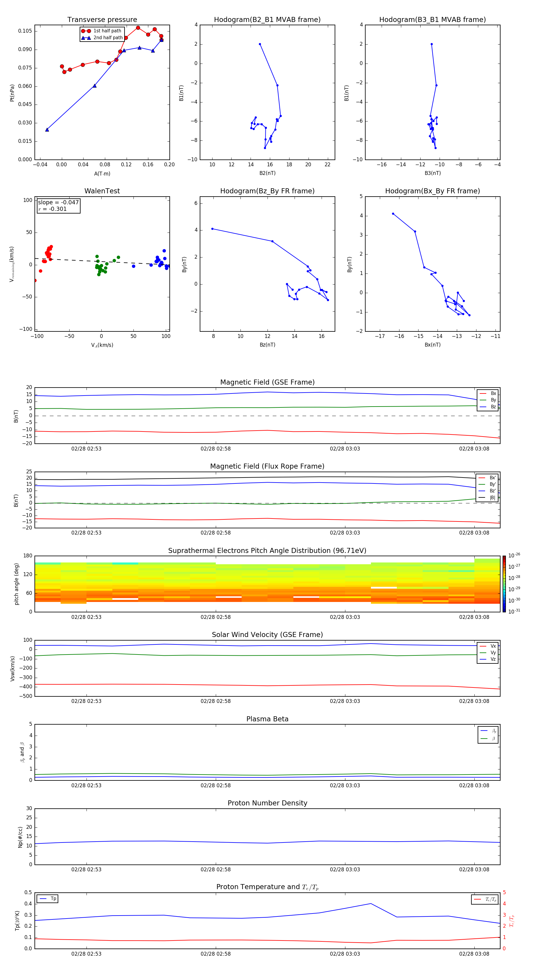Click the By legend entry in GSE panel
This screenshot has width=535, height=980.
click(488, 400)
